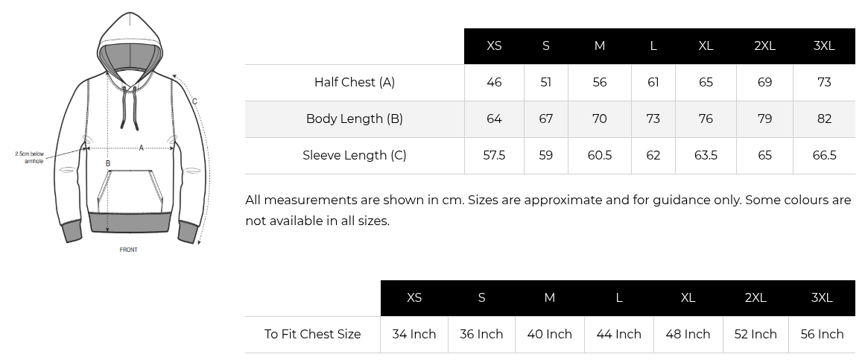Select the Half Chest (A) row label
The height and width of the screenshot is (360, 868).
(x=355, y=83)
